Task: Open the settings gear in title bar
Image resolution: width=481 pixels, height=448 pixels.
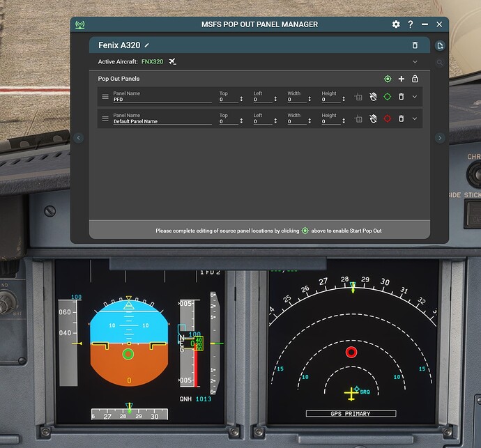Action: coord(396,24)
